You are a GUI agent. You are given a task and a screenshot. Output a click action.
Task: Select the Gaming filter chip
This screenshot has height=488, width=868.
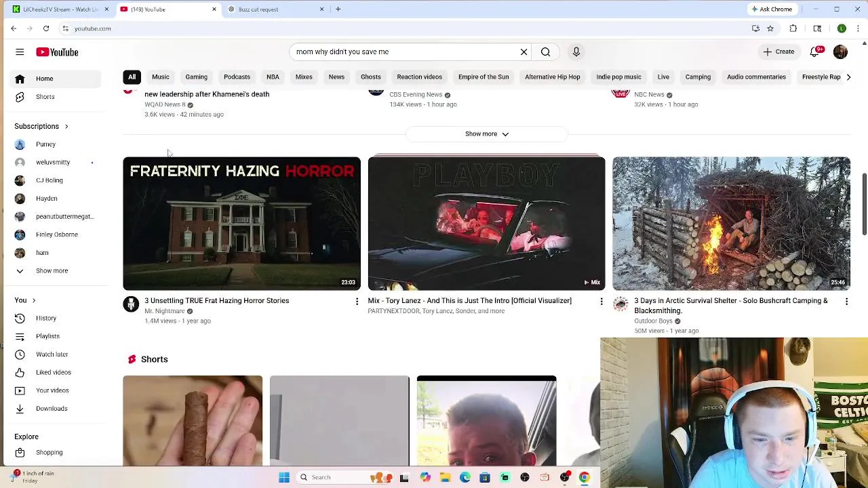[x=197, y=77]
